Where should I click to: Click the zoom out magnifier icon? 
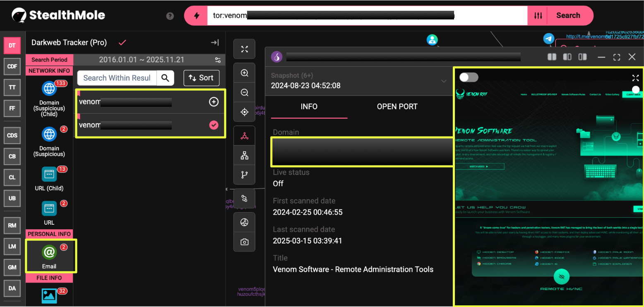click(x=245, y=93)
